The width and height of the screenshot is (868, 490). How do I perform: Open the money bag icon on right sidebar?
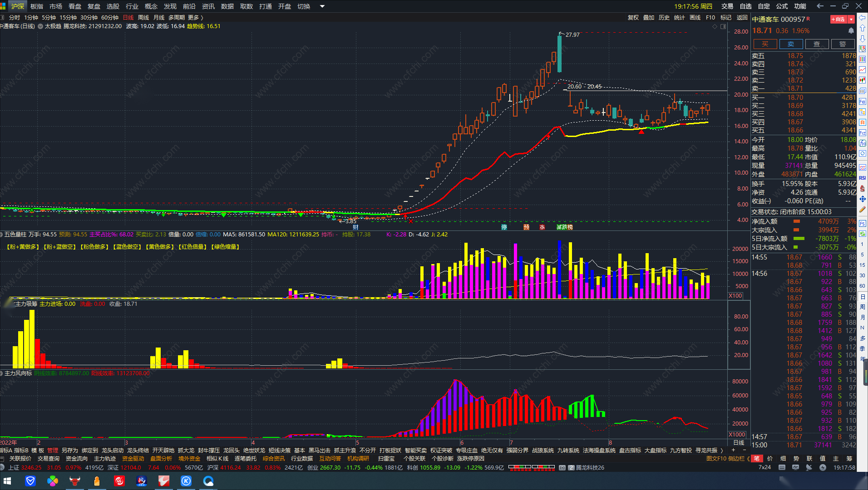[863, 188]
